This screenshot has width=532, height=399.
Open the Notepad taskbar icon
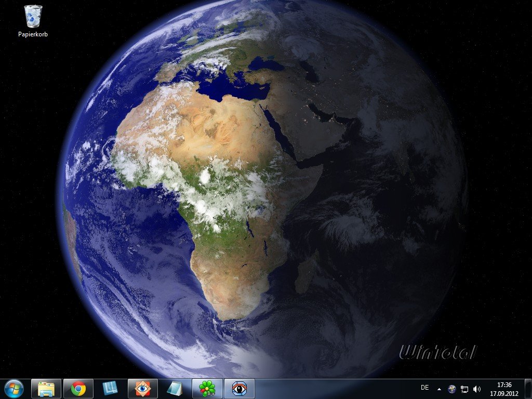tap(175, 389)
